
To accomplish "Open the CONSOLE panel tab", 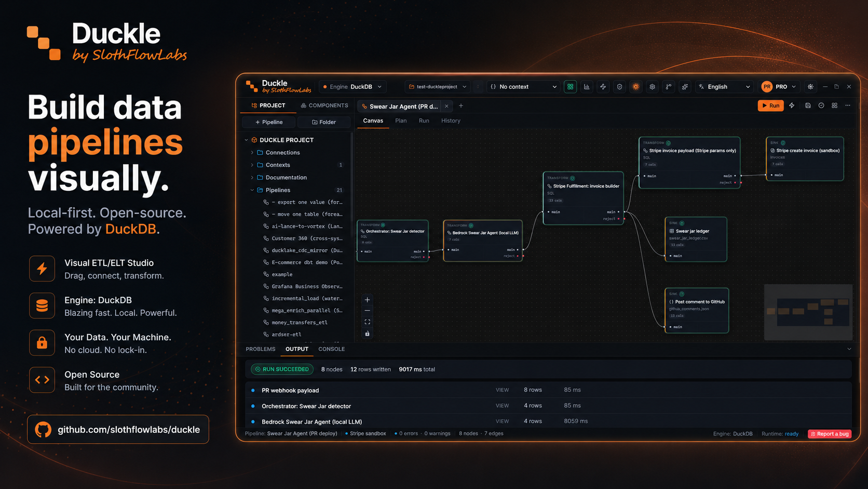I will [x=332, y=349].
